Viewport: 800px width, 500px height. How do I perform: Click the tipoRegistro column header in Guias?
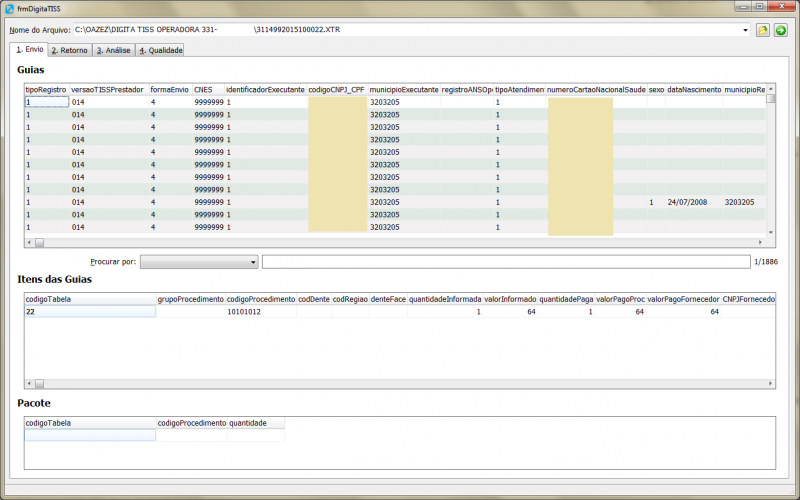[x=46, y=90]
